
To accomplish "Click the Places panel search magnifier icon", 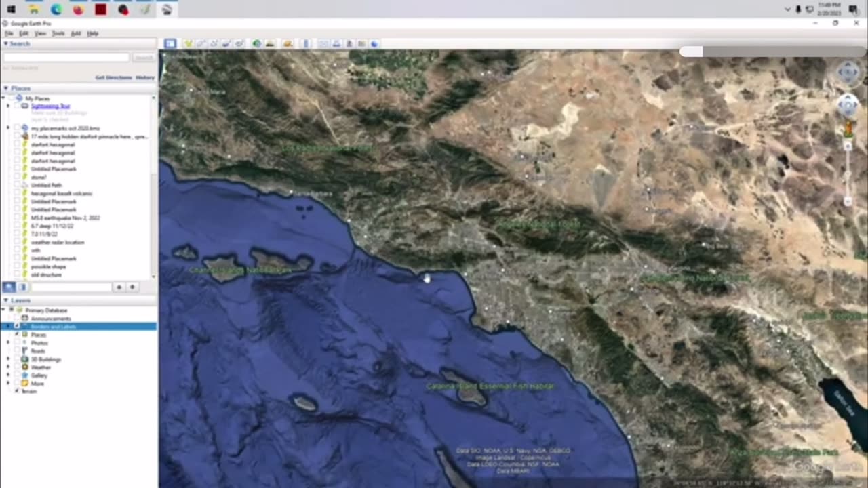I will pos(9,287).
